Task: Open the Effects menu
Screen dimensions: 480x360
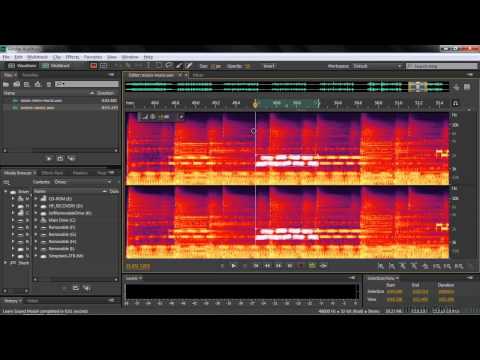Action: point(72,57)
